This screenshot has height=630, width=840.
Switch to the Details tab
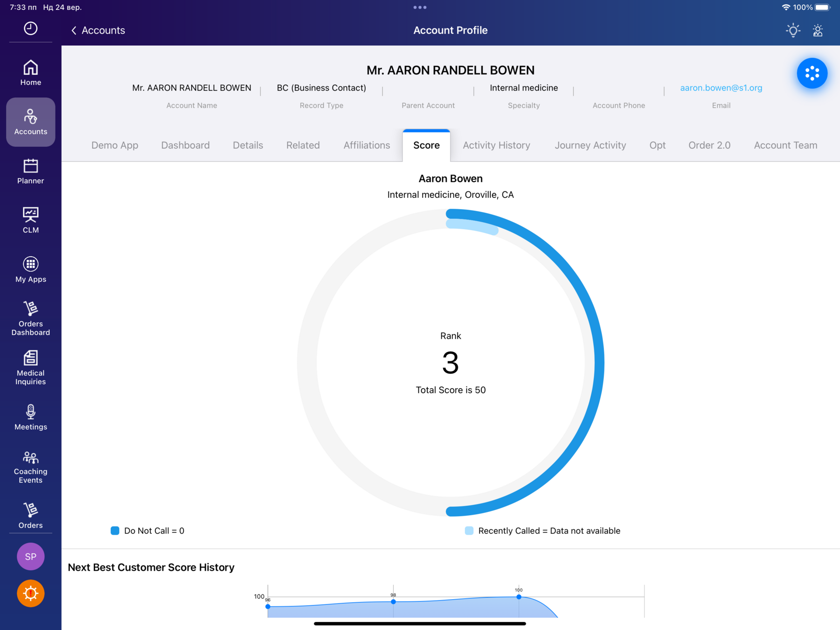(248, 145)
